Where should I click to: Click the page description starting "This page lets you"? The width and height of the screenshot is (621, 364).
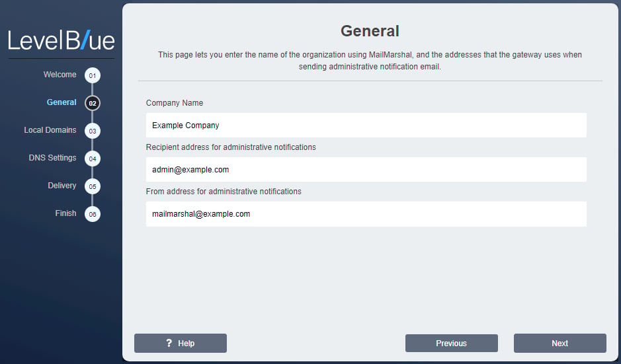pyautogui.click(x=370, y=61)
